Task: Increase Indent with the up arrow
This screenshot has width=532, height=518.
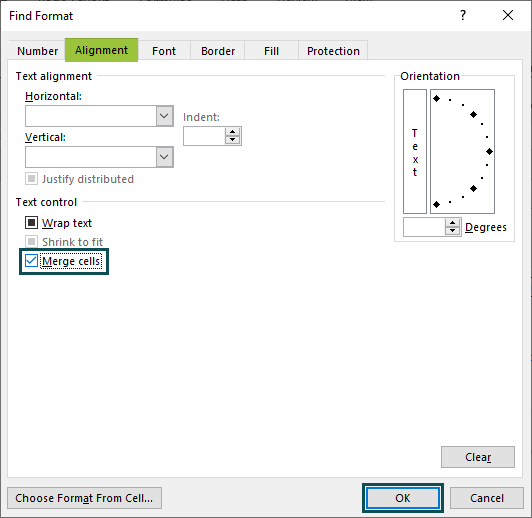Action: (x=232, y=132)
